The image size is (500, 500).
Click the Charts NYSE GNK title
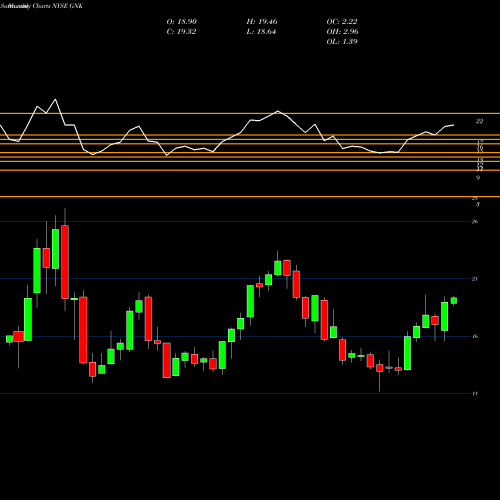click(58, 6)
